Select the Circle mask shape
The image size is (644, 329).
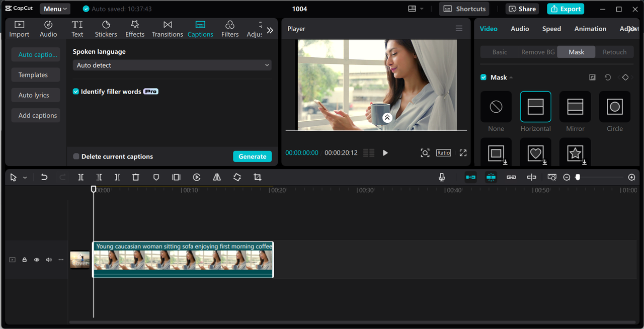(614, 107)
